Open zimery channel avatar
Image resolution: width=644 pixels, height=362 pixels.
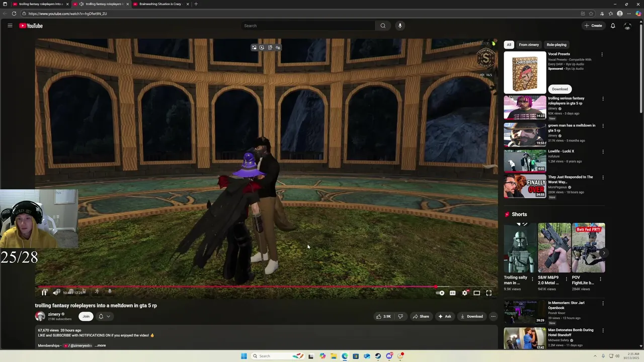[x=40, y=316]
